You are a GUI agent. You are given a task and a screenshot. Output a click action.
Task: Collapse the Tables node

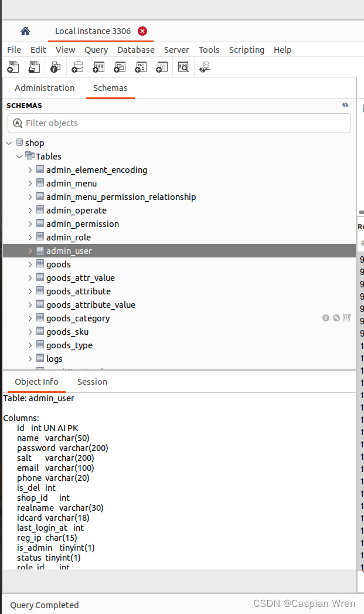(x=19, y=157)
